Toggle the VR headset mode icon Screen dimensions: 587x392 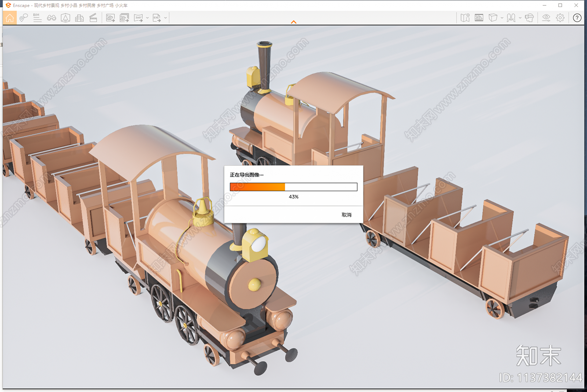tap(529, 18)
